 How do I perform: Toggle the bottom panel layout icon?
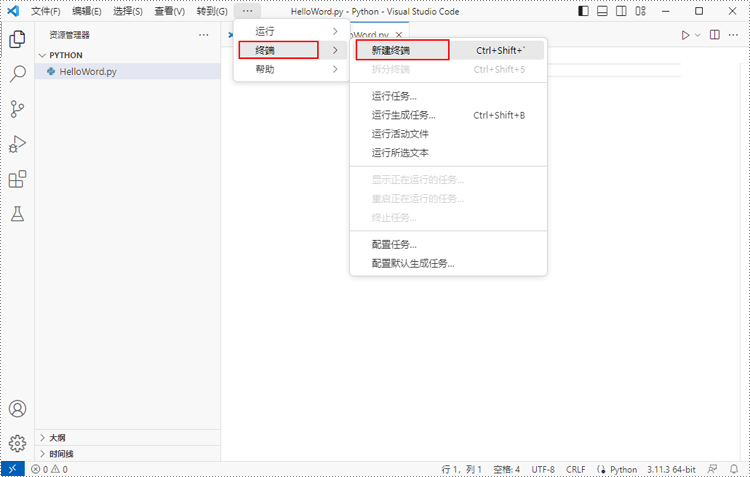click(602, 11)
